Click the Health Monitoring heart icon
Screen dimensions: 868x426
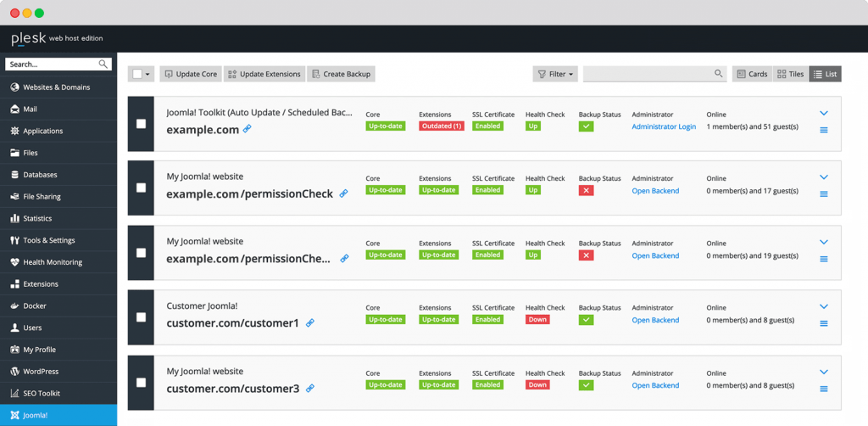tap(14, 262)
